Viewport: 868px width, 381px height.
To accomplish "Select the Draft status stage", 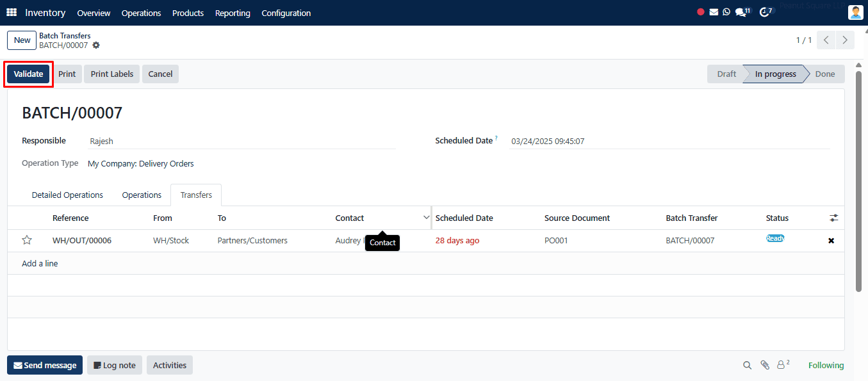I will [x=726, y=74].
